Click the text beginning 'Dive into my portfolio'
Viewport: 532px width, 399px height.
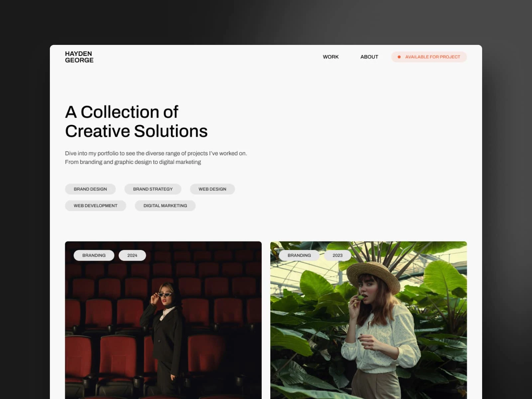coord(156,158)
